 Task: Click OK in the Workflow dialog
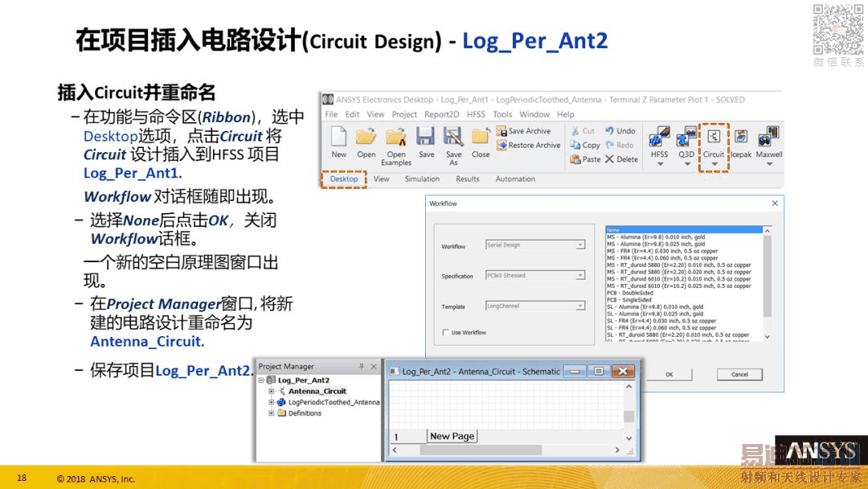[669, 374]
